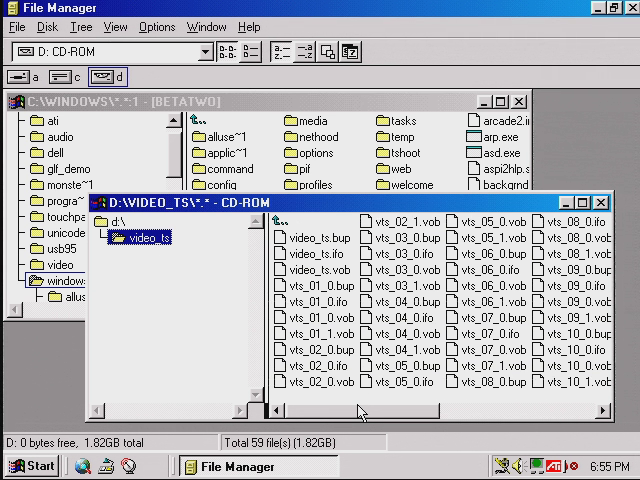Open the Start menu
The width and height of the screenshot is (640, 480).
(33, 466)
